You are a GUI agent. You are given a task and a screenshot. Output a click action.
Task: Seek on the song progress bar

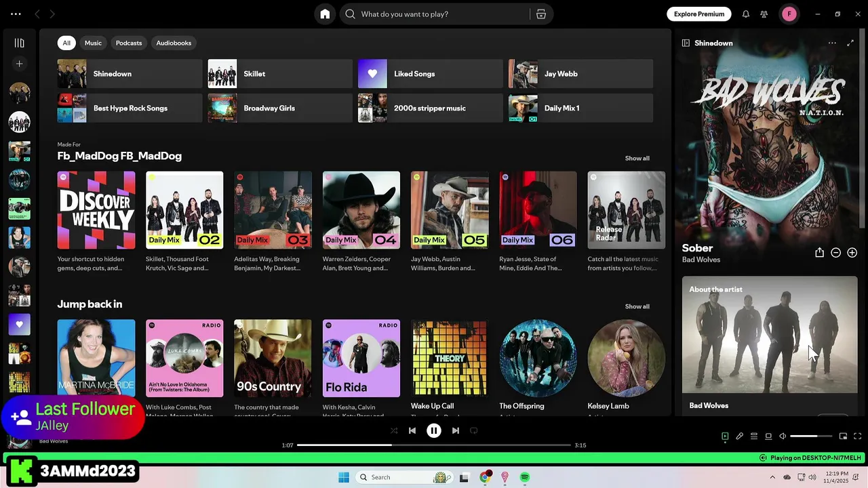(x=434, y=445)
